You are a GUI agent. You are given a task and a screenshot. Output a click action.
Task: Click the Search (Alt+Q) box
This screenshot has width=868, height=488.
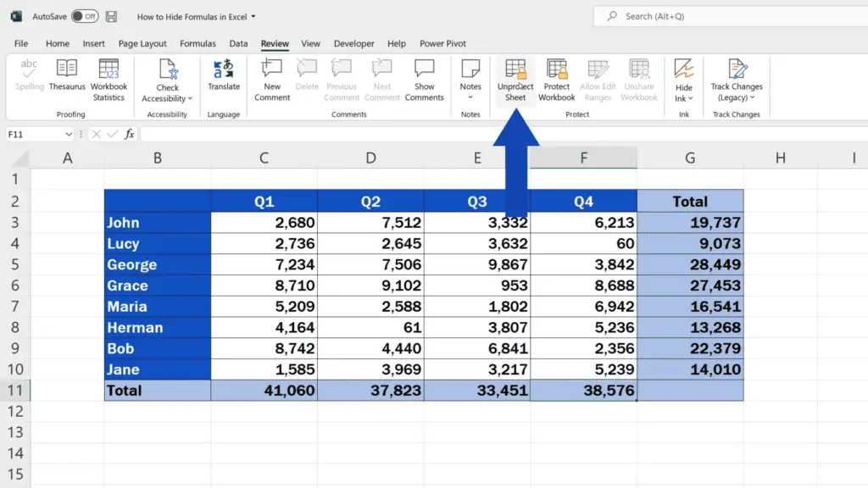click(x=731, y=17)
